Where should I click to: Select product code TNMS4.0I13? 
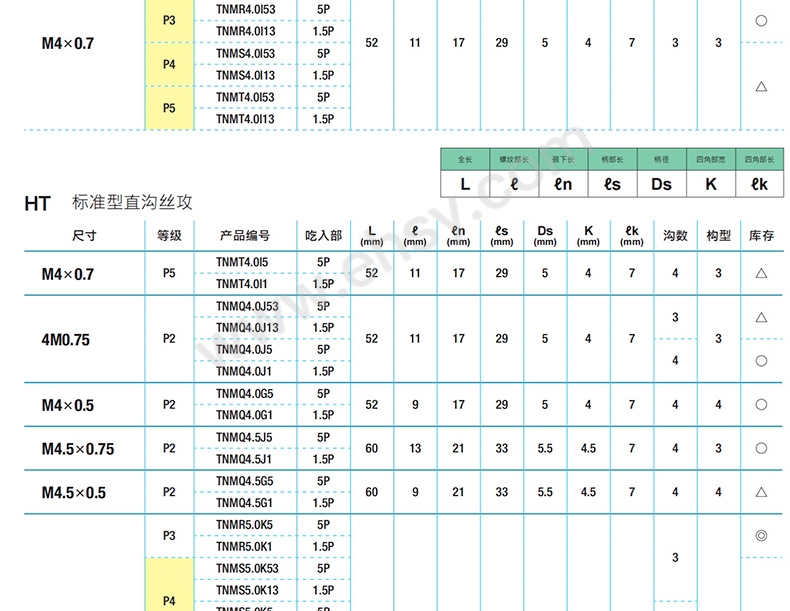click(245, 75)
